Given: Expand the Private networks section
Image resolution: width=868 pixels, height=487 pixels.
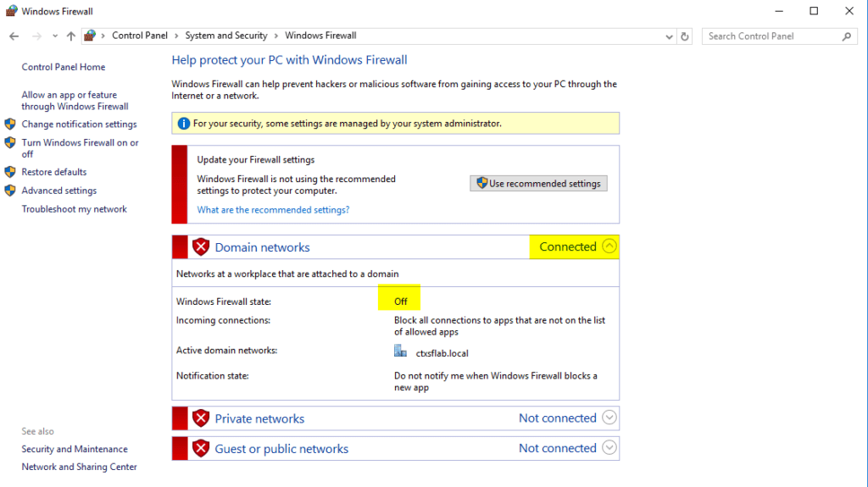Looking at the screenshot, I should [609, 418].
